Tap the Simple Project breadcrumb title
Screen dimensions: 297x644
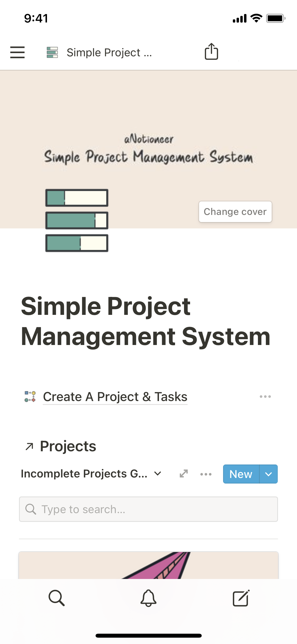point(109,52)
